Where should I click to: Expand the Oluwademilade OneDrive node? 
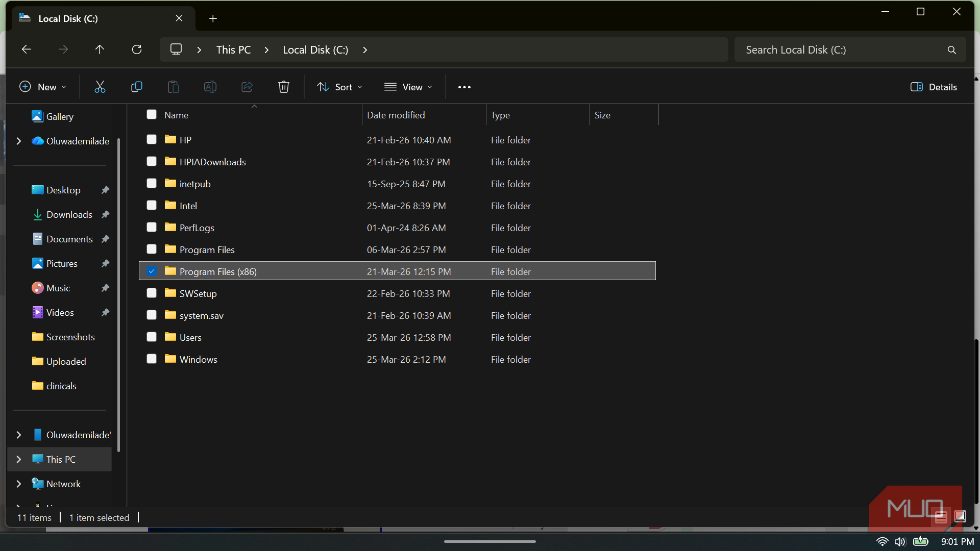(x=19, y=141)
